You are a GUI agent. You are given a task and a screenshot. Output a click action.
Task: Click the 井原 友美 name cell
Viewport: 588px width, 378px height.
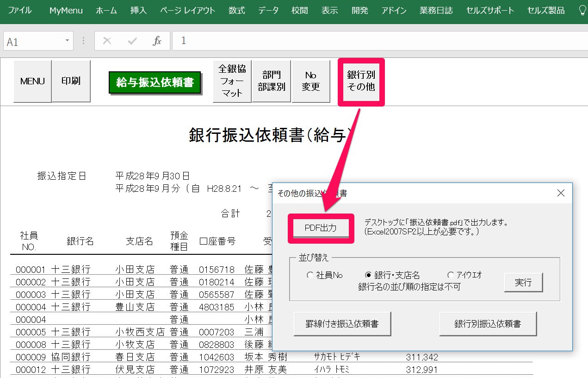point(265,370)
